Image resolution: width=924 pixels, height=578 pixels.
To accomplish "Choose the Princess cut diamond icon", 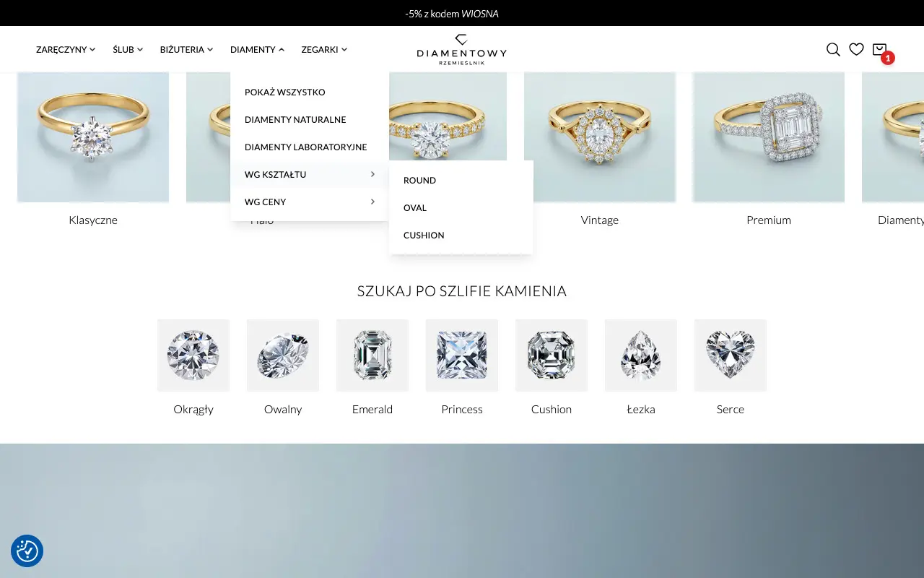I will tap(462, 355).
